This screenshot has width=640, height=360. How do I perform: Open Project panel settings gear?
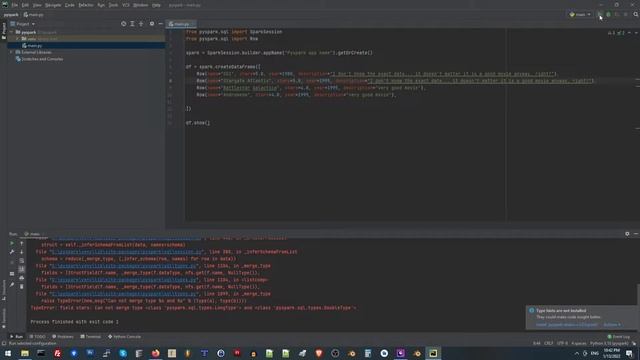pyautogui.click(x=152, y=24)
